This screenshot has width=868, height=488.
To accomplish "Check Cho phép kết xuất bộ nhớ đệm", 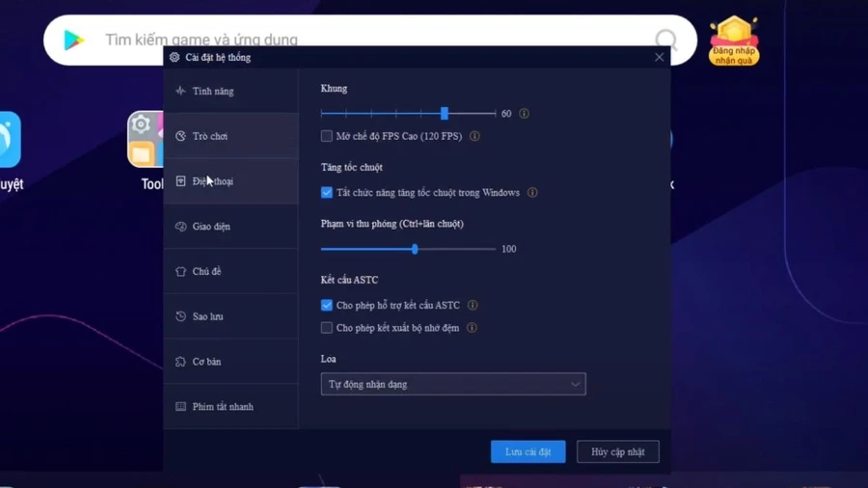I will click(327, 328).
